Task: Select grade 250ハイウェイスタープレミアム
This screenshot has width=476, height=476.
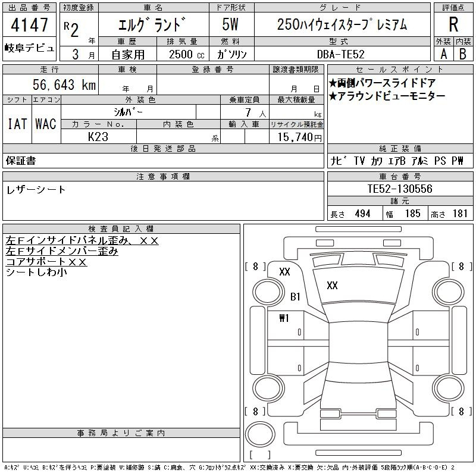Action: [x=342, y=24]
